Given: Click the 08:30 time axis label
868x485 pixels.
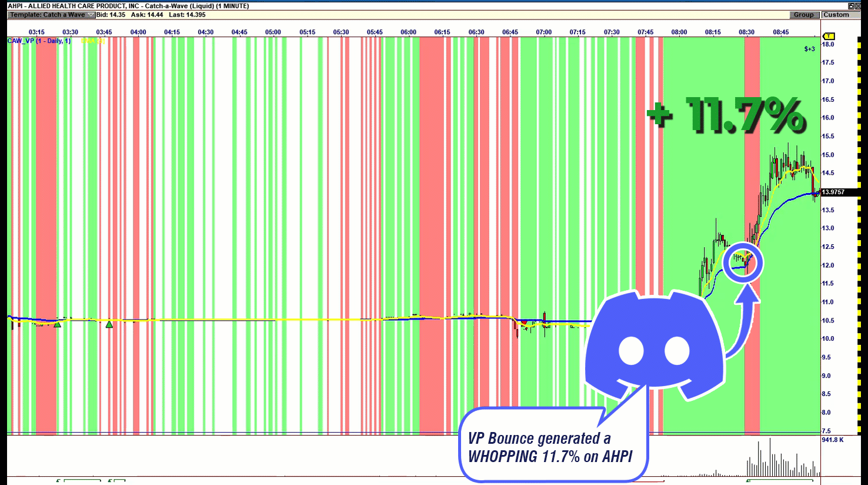Looking at the screenshot, I should tap(747, 32).
